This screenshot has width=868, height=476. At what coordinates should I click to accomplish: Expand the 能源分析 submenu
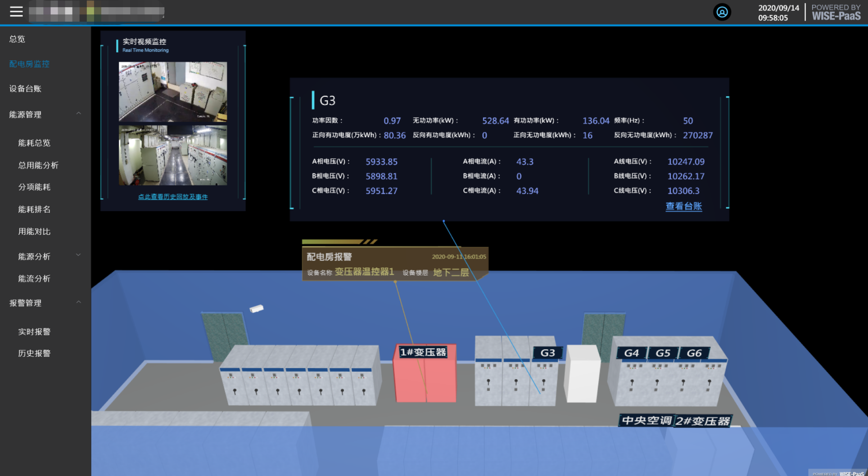coord(79,256)
